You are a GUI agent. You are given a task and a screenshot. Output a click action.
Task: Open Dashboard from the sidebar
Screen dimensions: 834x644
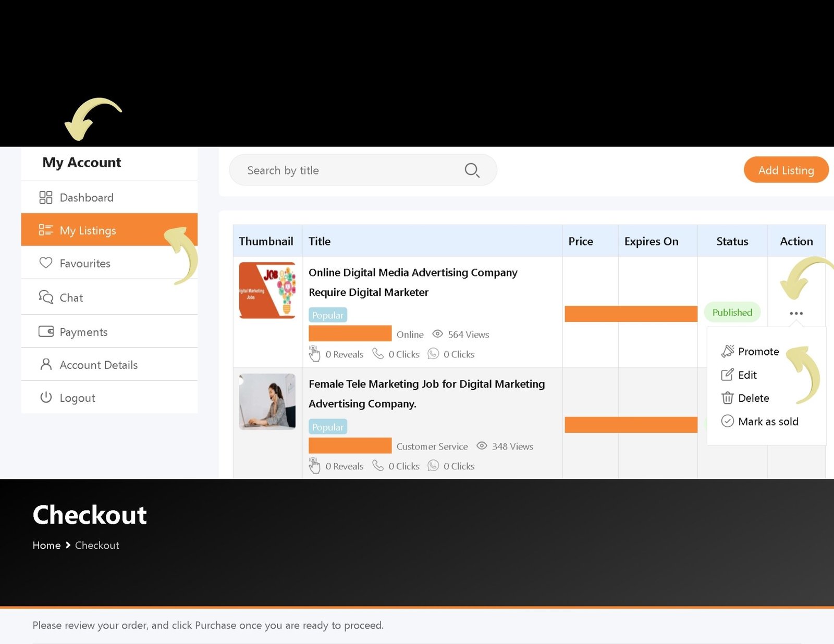86,197
